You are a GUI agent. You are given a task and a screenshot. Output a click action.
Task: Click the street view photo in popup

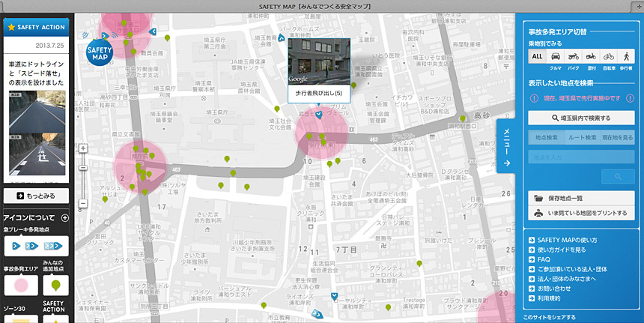click(319, 61)
